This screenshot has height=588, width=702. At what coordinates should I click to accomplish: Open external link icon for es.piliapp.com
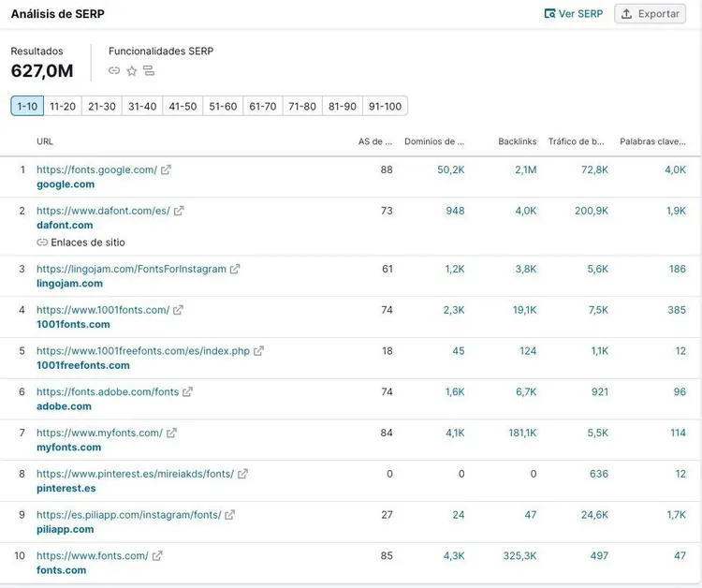[x=229, y=515]
